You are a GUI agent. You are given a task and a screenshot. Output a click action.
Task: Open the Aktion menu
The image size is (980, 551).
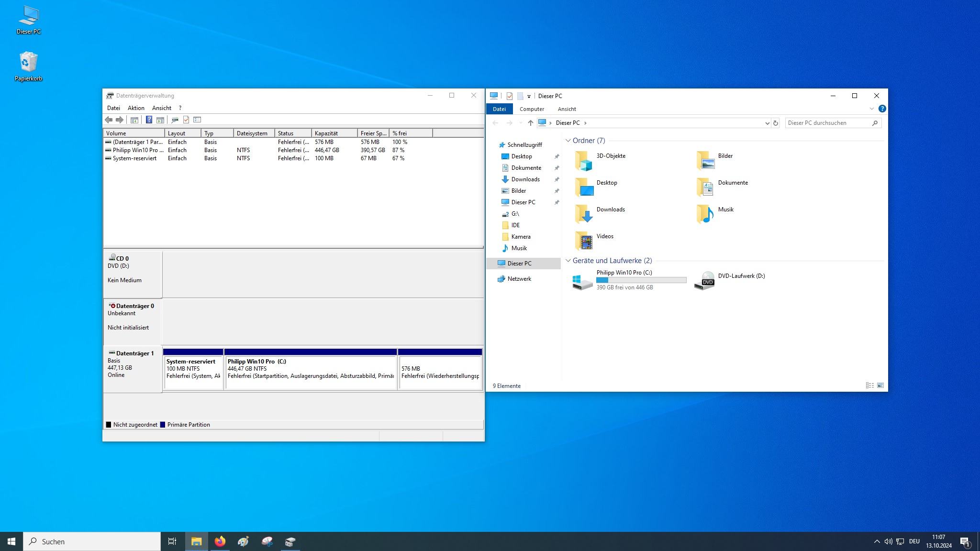coord(136,108)
